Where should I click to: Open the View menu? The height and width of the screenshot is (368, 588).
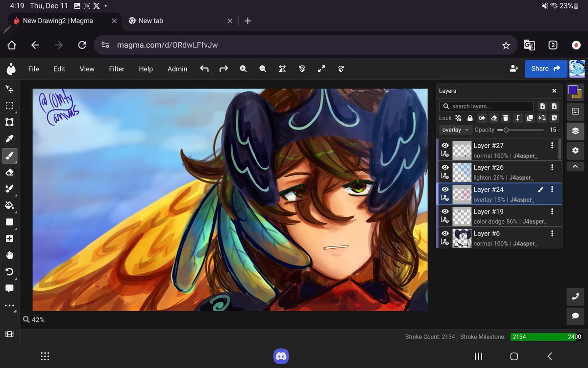[x=87, y=69]
